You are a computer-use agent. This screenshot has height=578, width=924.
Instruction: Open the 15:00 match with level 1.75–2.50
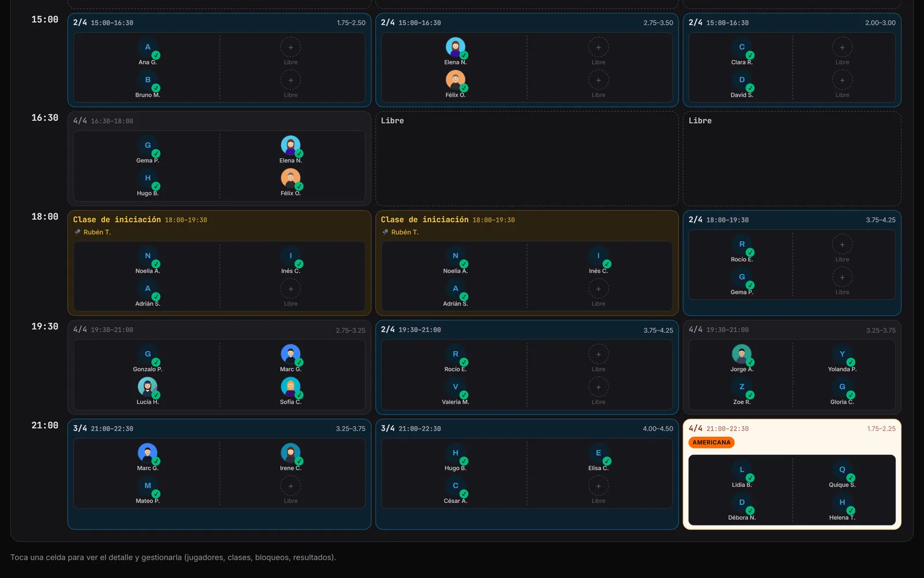(x=219, y=60)
